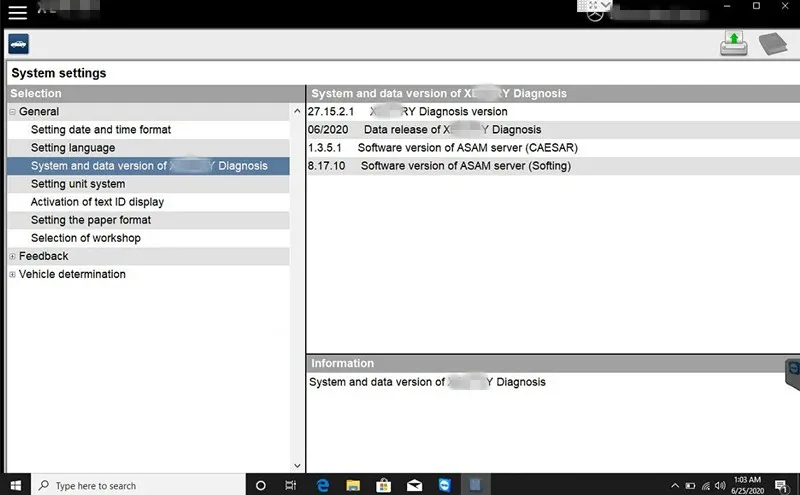Click the battery icon in the system tray
The width and height of the screenshot is (800, 495).
[x=690, y=486]
